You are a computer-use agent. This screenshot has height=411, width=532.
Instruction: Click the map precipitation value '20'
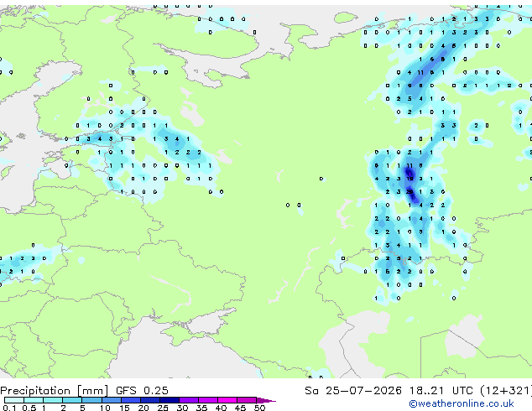pos(409,192)
